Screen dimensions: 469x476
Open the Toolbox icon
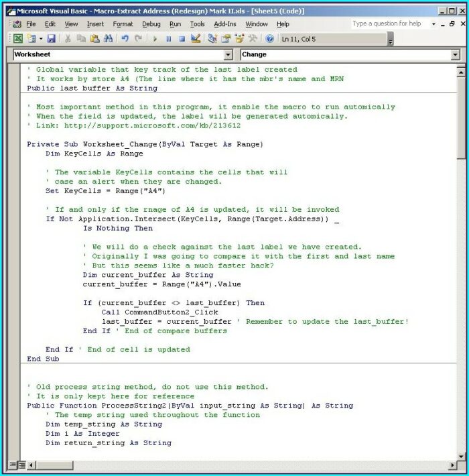[x=253, y=39]
